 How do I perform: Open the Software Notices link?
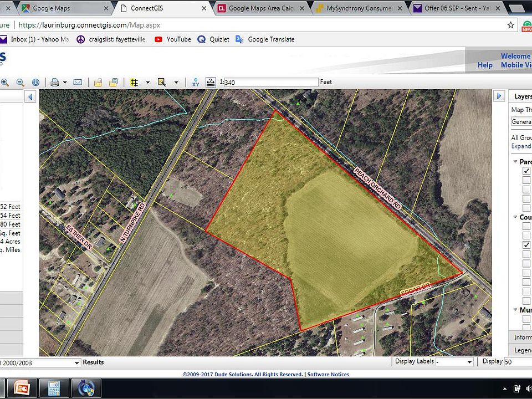click(328, 375)
